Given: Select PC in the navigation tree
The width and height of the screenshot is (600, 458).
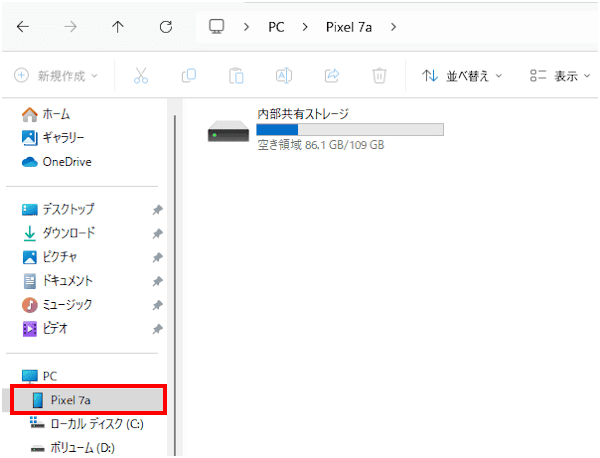Looking at the screenshot, I should point(39,376).
